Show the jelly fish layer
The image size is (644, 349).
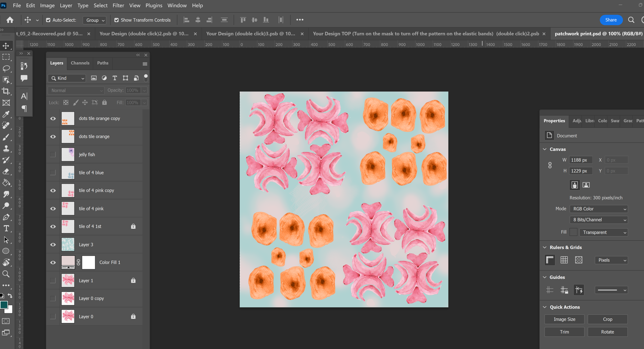click(x=53, y=155)
